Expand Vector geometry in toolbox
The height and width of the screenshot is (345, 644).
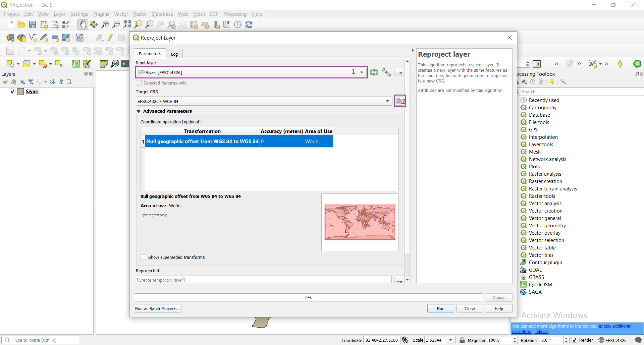(x=547, y=226)
